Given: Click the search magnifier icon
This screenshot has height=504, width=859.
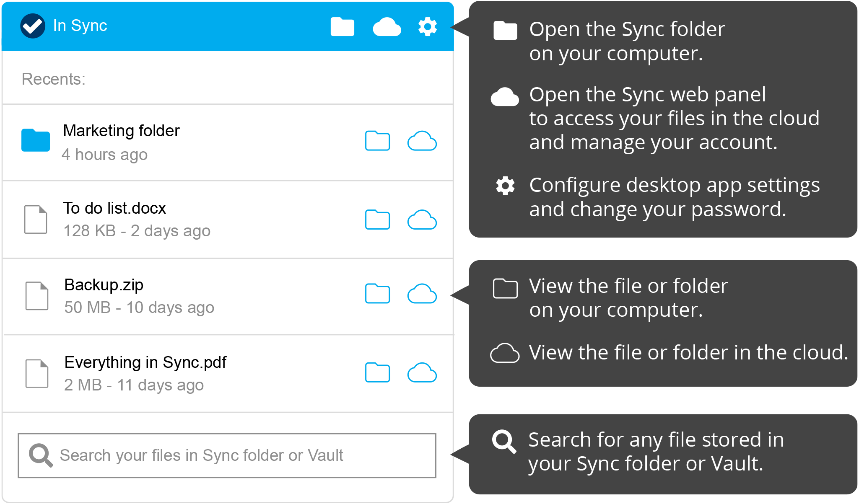Looking at the screenshot, I should tap(41, 455).
